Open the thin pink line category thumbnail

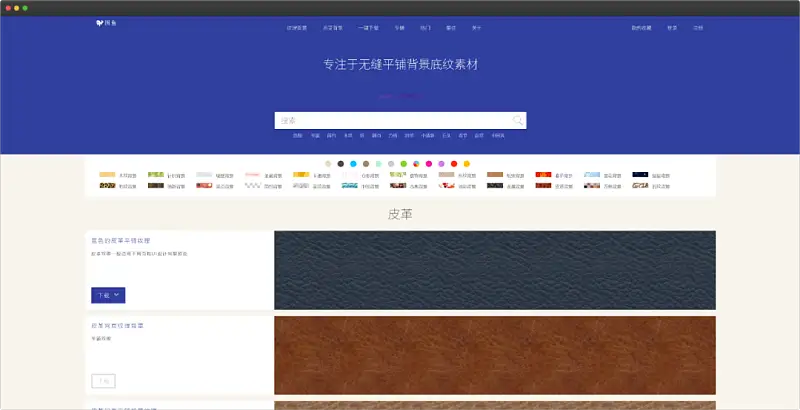[x=253, y=174]
